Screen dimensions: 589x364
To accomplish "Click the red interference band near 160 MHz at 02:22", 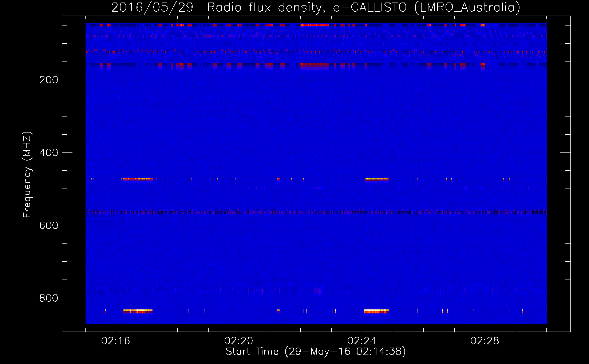I will pos(315,66).
